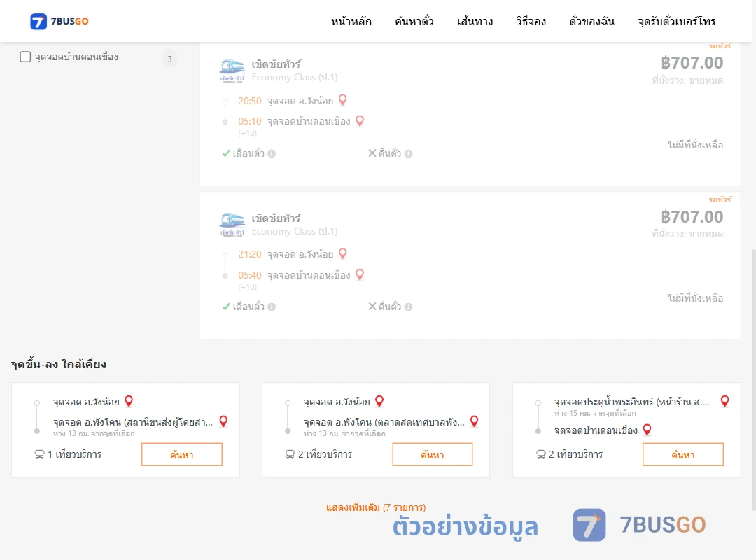Click ค้นหา button for 1 เที่ยวบริการ route
The image size is (756, 560).
[x=182, y=454]
